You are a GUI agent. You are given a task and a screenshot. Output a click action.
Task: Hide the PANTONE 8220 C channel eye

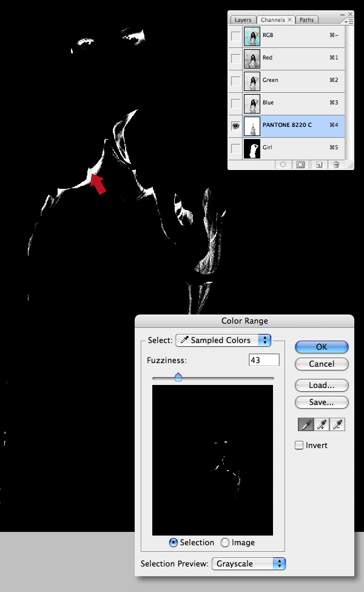pyautogui.click(x=236, y=126)
